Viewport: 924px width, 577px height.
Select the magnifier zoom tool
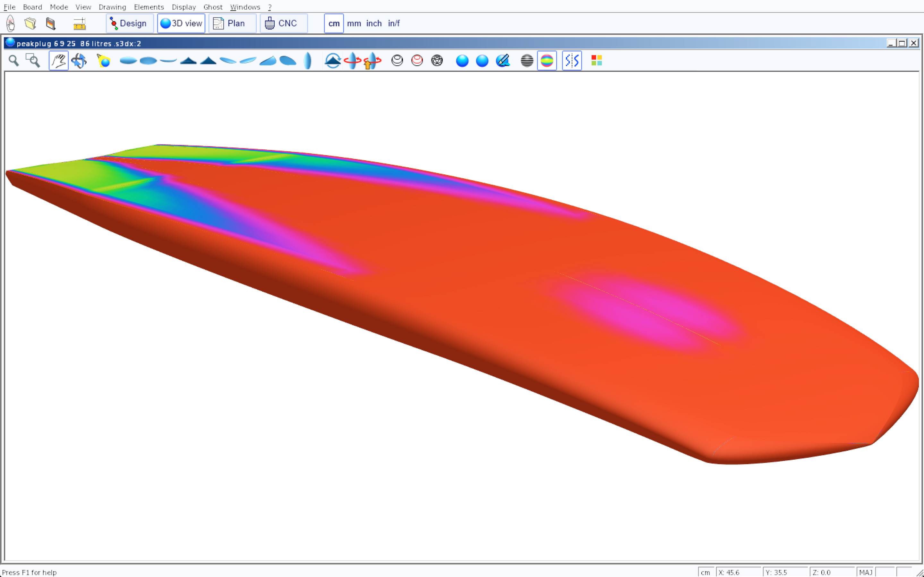(14, 61)
